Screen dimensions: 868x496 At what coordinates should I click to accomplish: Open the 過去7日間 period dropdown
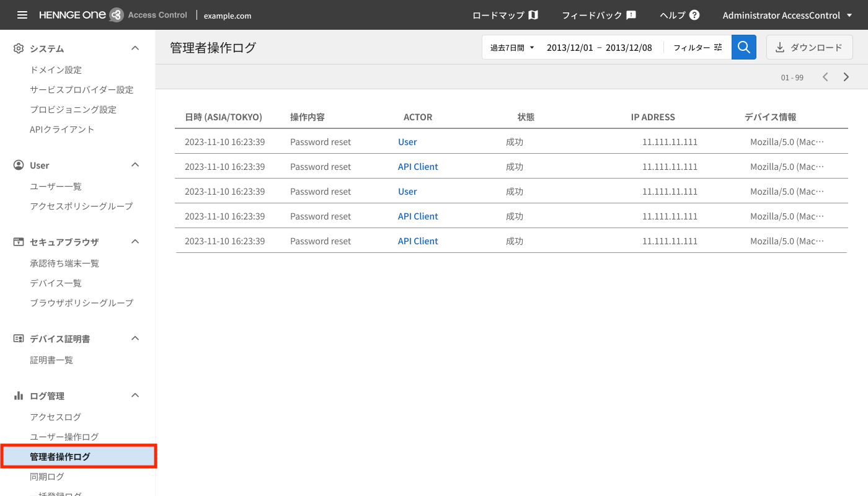point(512,47)
